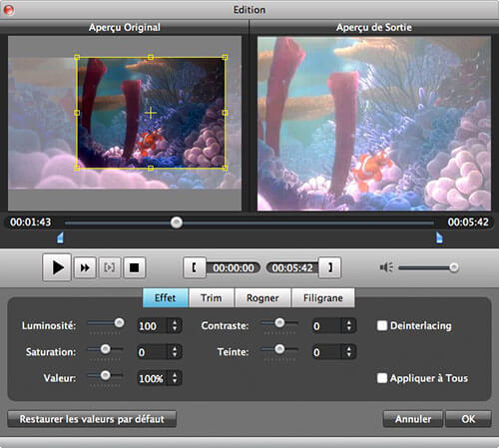Click the playback position knob on timeline
Viewport: 499px width, 448px height.
(177, 223)
